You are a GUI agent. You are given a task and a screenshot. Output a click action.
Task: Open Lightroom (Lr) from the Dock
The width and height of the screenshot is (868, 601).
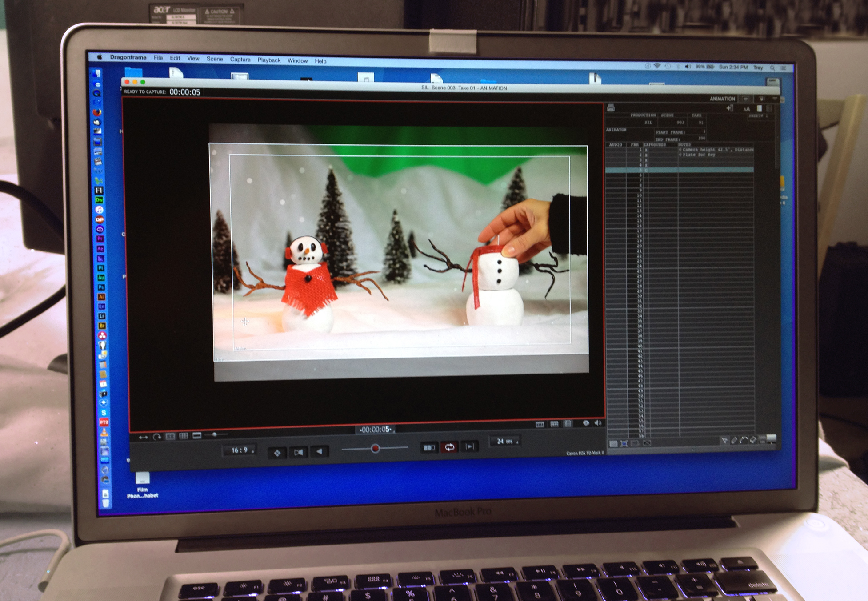coord(102,316)
